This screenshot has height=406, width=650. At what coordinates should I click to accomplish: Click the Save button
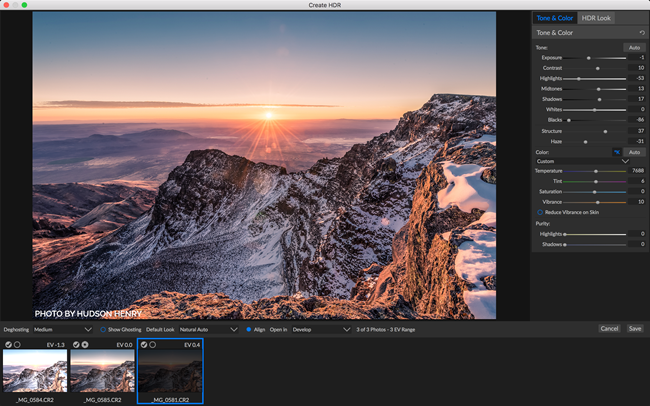(x=635, y=328)
